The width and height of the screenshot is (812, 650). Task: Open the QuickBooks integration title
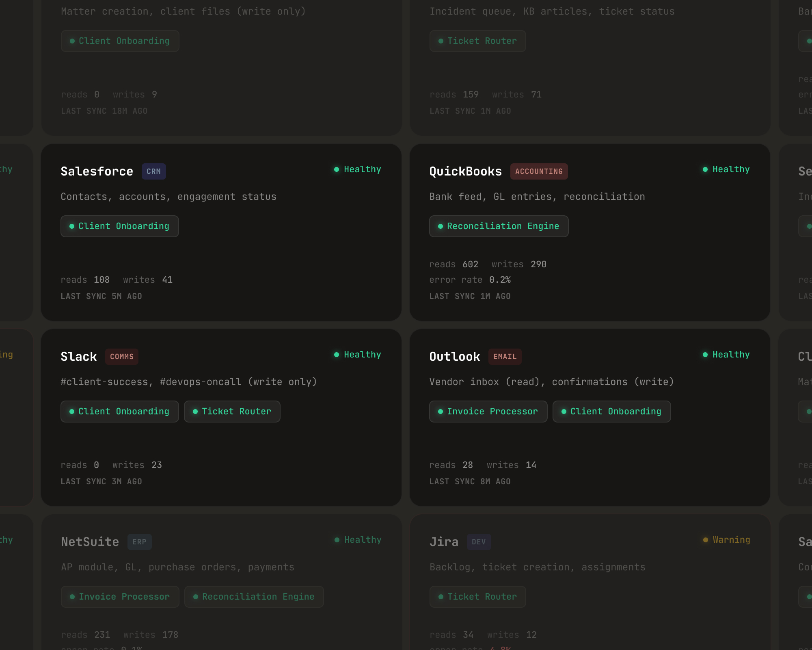(466, 171)
